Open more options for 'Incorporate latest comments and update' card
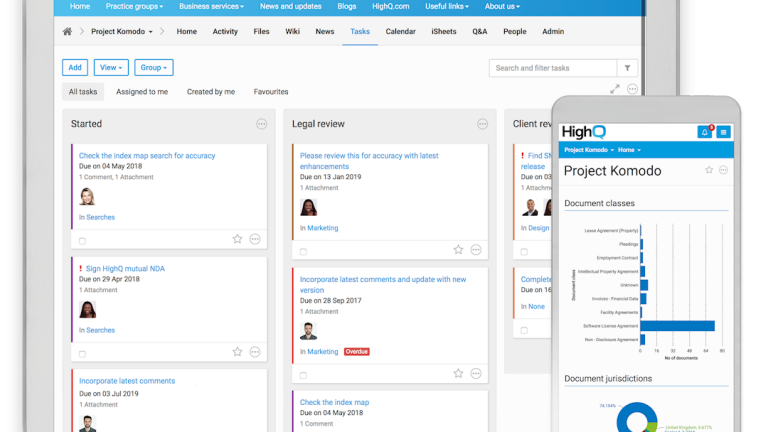This screenshot has width=768, height=432. (x=476, y=373)
